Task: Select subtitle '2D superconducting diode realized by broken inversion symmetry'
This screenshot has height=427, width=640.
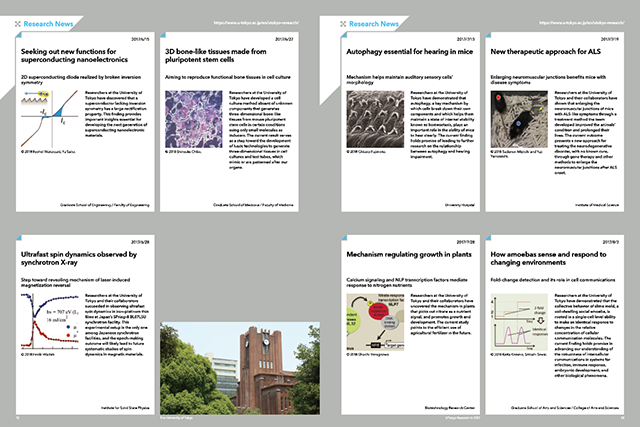Action: pos(81,80)
